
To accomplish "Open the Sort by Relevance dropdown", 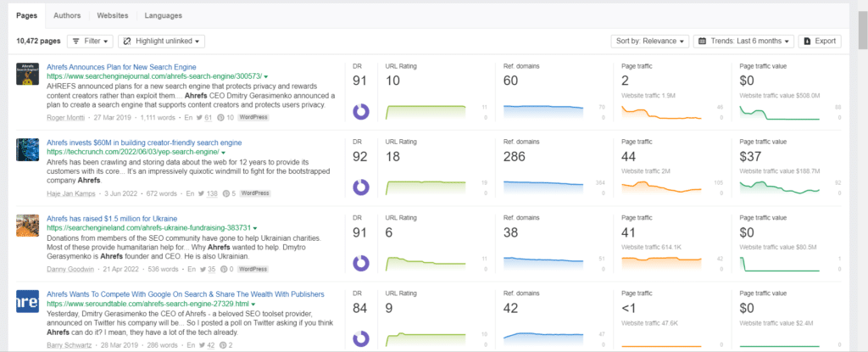I will coord(650,41).
